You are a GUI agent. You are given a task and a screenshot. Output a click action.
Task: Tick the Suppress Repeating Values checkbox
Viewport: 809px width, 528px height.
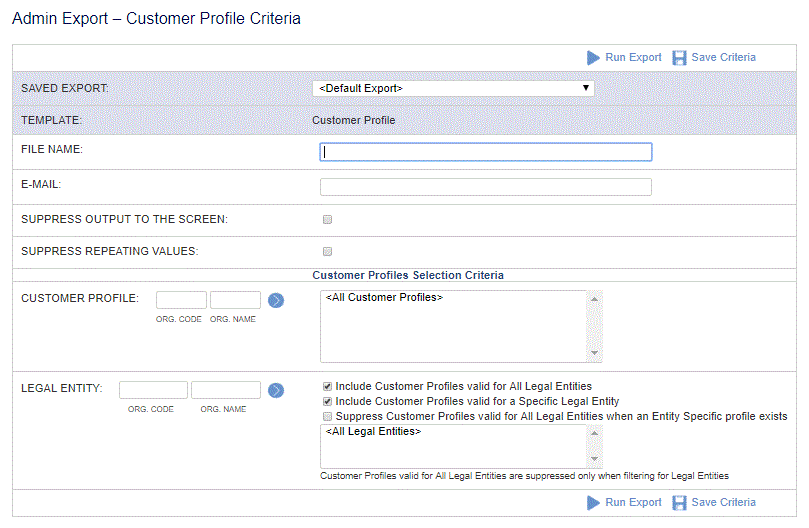click(x=327, y=252)
